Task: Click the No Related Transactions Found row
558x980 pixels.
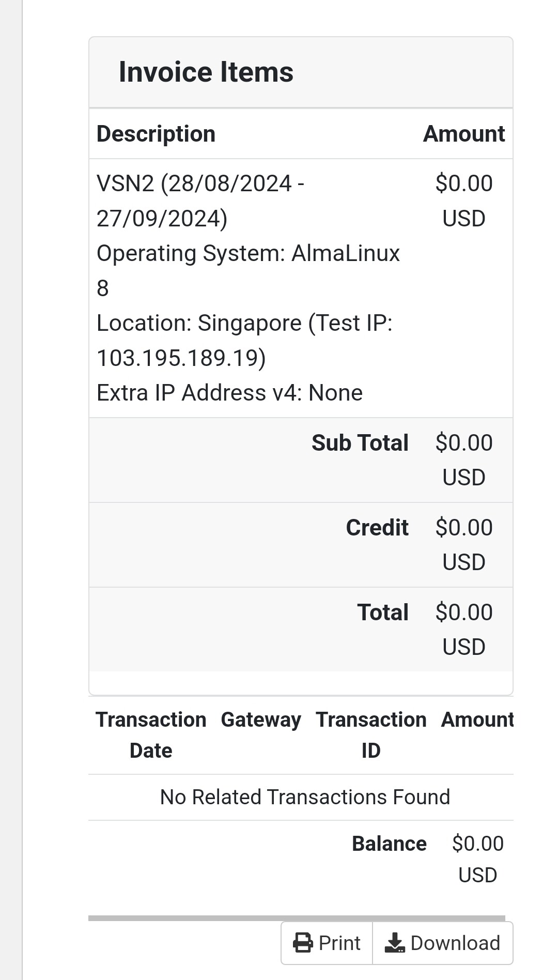Action: coord(305,797)
